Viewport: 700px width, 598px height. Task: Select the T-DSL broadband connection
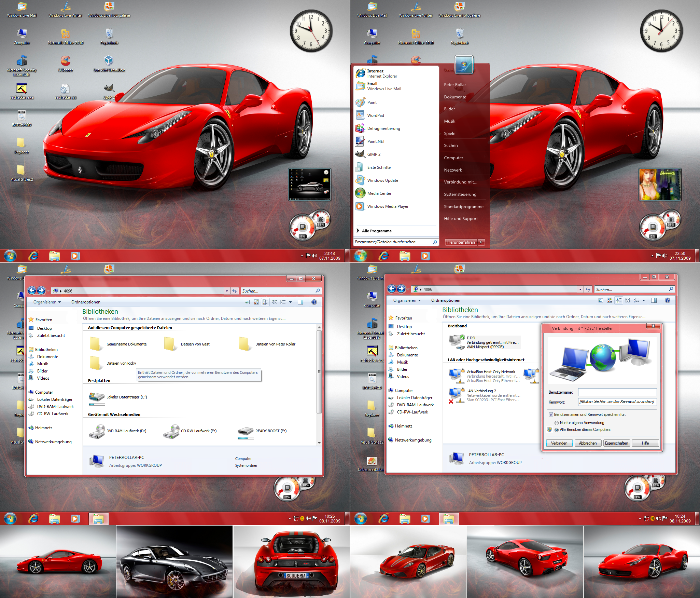click(x=484, y=342)
